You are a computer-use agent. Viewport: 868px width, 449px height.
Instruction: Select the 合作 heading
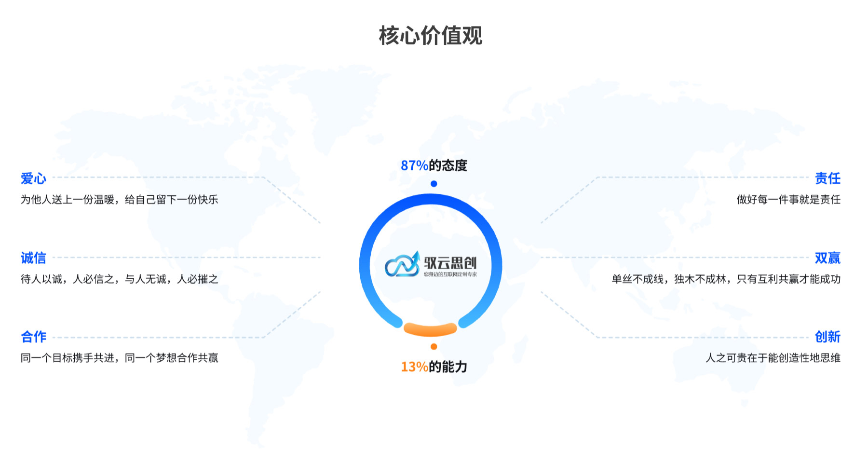(33, 337)
